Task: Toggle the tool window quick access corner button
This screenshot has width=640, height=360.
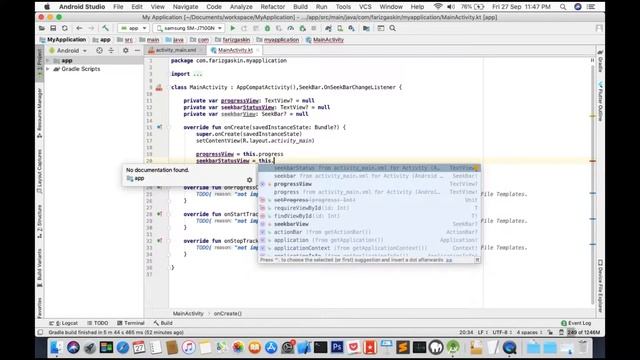Action: point(40,332)
